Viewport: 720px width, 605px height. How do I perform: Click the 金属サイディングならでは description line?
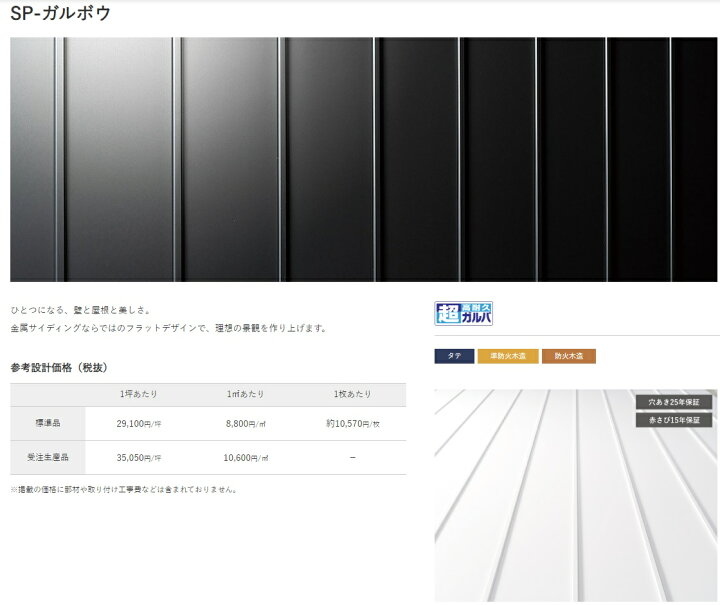[169, 328]
